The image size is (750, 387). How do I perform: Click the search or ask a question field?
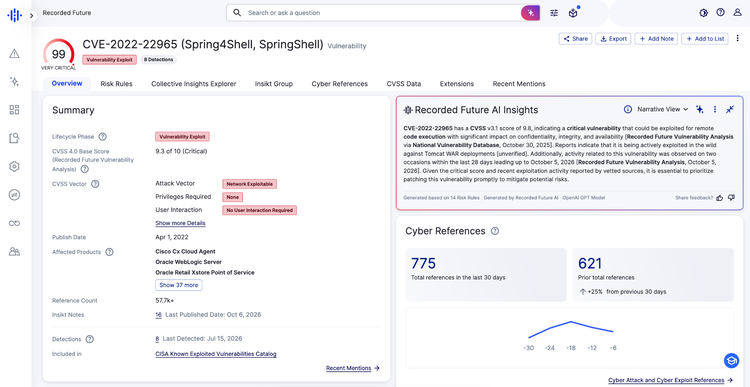tap(382, 13)
